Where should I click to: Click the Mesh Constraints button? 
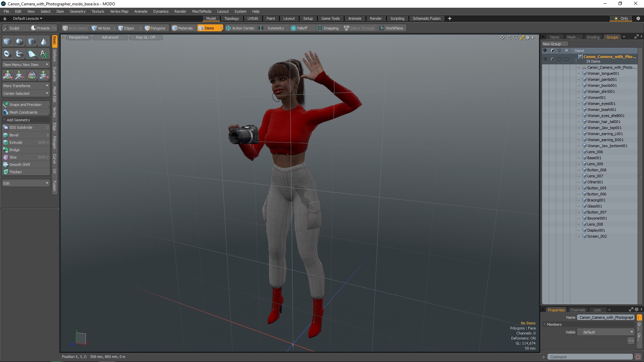tap(26, 112)
